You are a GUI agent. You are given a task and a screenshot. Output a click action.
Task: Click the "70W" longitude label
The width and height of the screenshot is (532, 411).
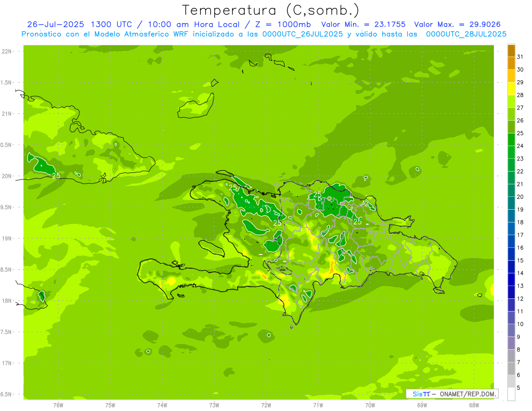(370, 405)
